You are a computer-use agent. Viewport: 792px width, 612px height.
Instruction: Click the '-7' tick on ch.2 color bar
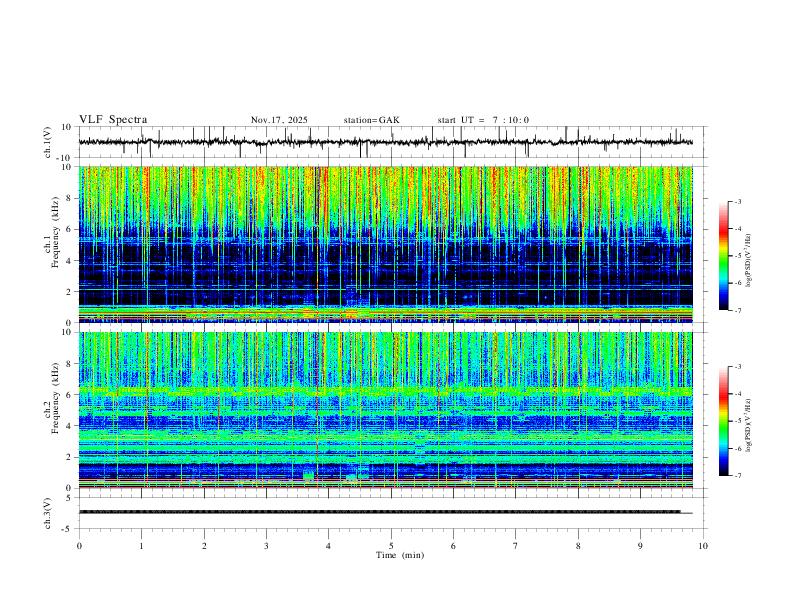(738, 476)
